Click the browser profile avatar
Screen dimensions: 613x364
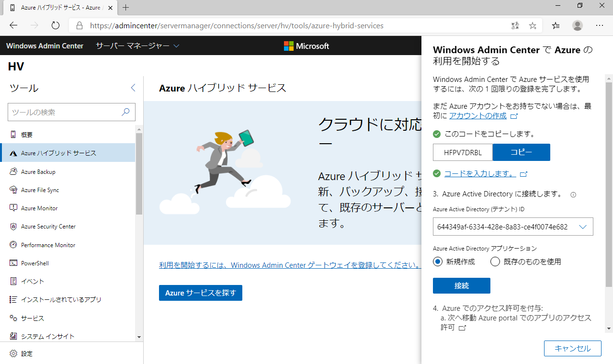(578, 25)
